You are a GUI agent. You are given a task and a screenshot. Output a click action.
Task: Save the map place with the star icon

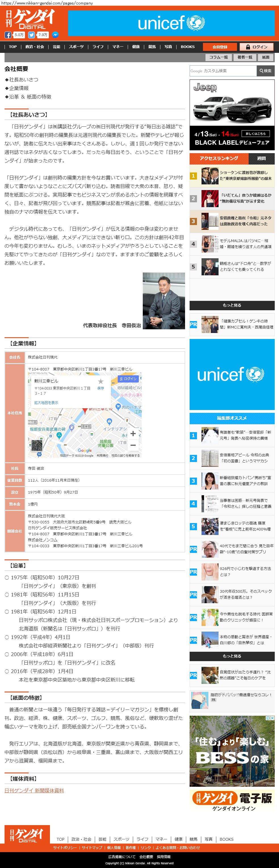click(x=101, y=381)
